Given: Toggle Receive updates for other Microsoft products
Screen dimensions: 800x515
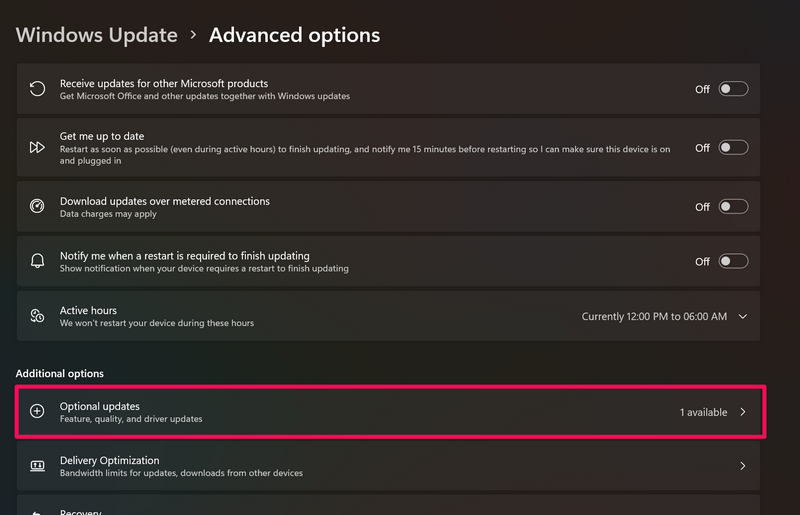Looking at the screenshot, I should pyautogui.click(x=733, y=89).
